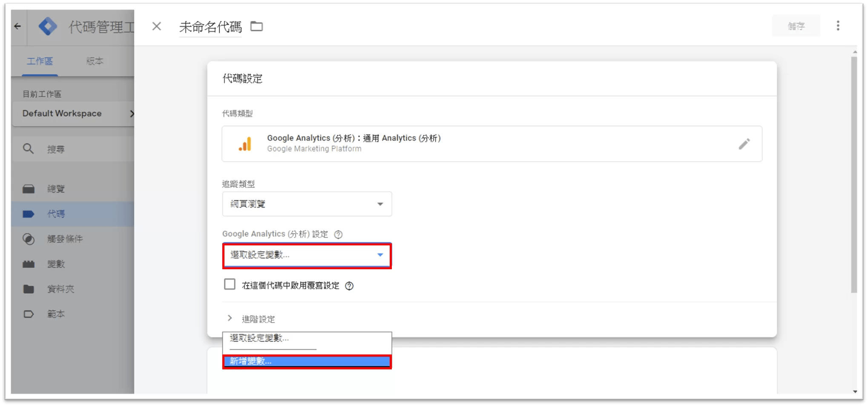Open the three-dot more options menu
Screen dimensions: 868x406
tap(838, 26)
